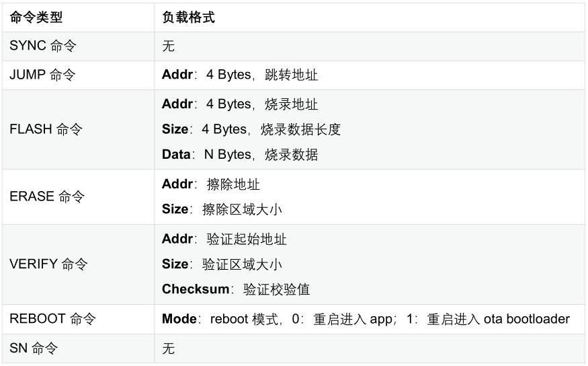The image size is (588, 366).
Task: Click the Data N Bytes line
Action: 240,154
